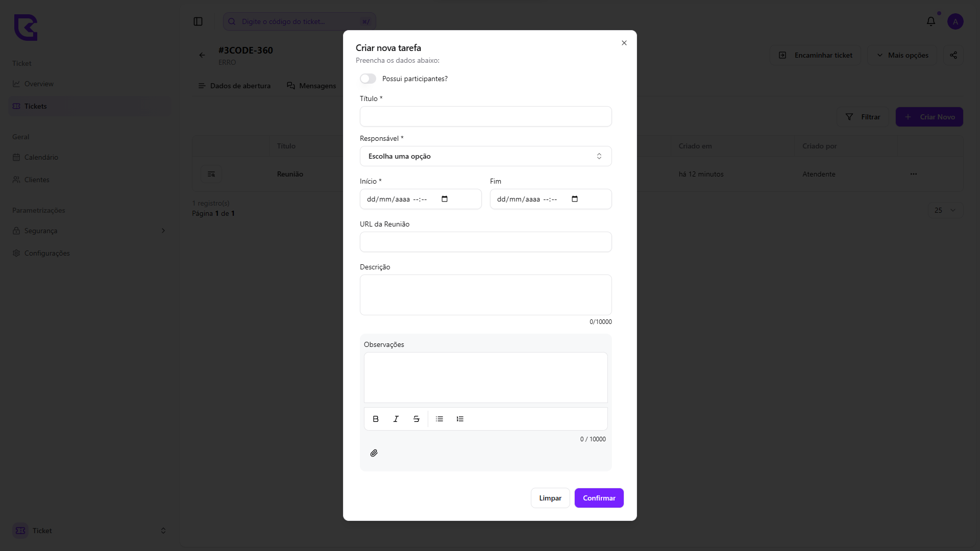Open the Início calendar picker icon
Image resolution: width=980 pixels, height=551 pixels.
click(445, 199)
